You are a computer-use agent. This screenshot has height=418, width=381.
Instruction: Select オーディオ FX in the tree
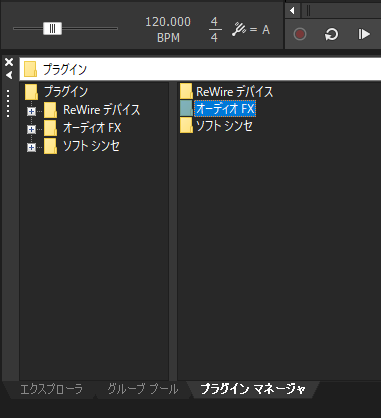[x=92, y=128]
